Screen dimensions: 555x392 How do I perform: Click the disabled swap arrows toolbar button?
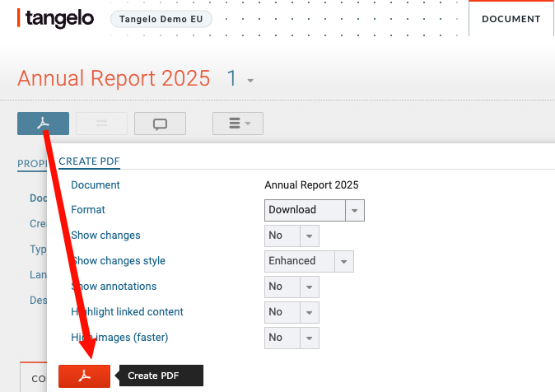(x=101, y=124)
